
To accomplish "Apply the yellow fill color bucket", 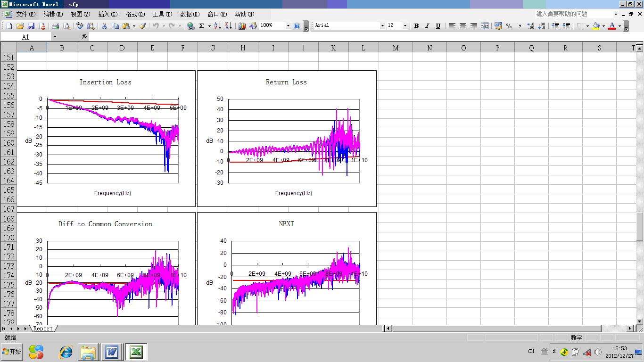I will click(596, 26).
